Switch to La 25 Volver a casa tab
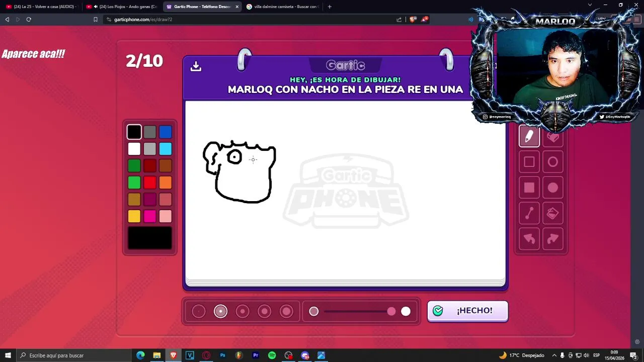This screenshot has width=644, height=362. (41, 7)
